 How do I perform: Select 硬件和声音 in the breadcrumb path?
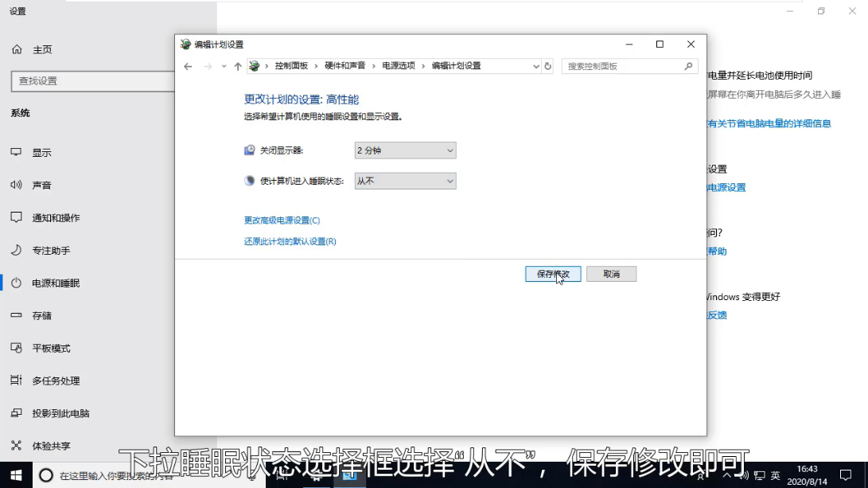click(x=344, y=66)
